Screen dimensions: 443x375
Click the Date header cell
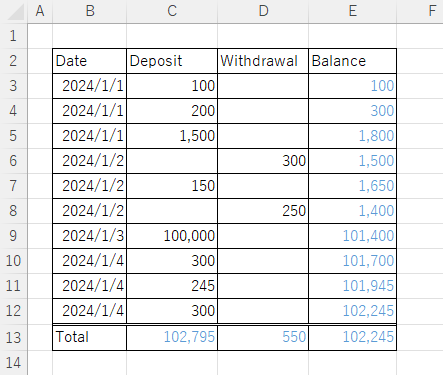(x=89, y=61)
